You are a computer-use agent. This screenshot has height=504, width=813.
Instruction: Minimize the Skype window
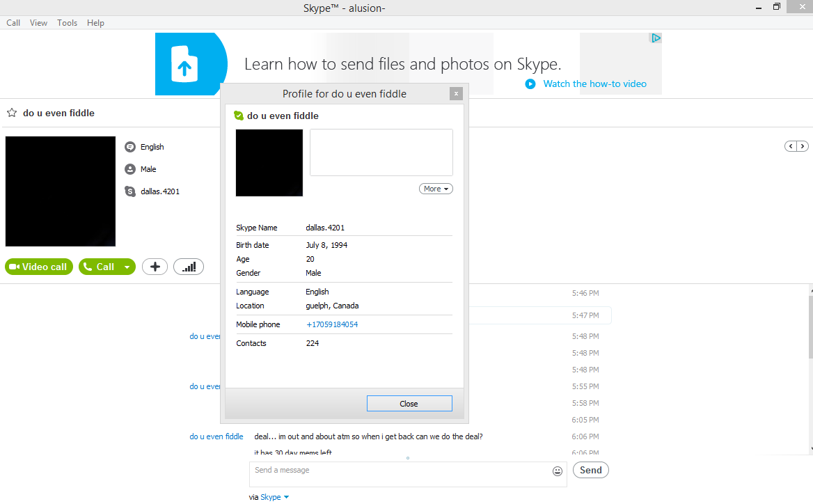click(759, 7)
